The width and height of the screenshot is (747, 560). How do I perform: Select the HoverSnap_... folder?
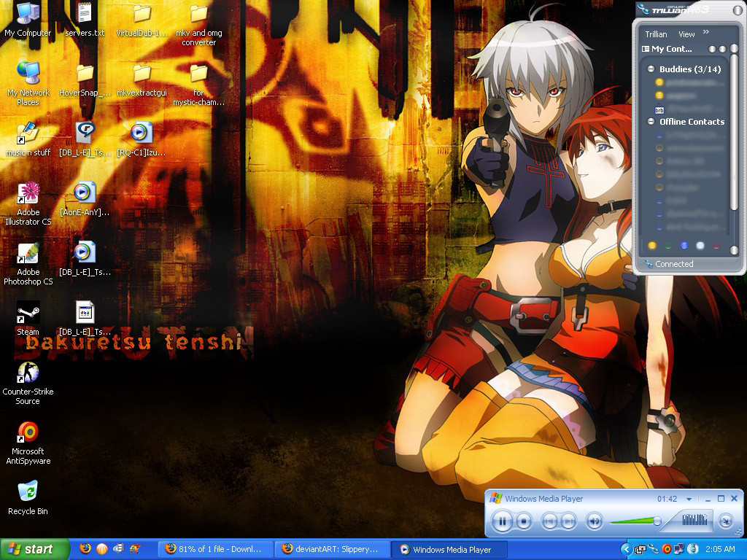point(85,81)
